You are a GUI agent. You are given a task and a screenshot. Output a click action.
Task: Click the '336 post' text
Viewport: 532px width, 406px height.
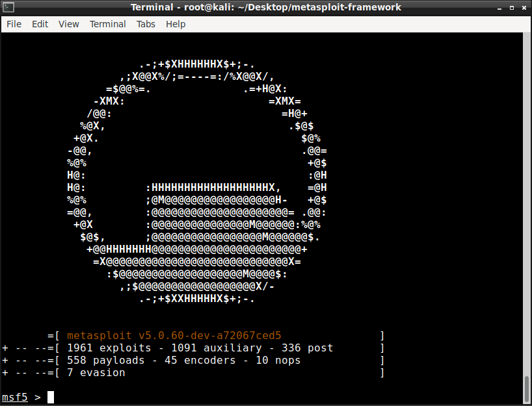click(308, 348)
